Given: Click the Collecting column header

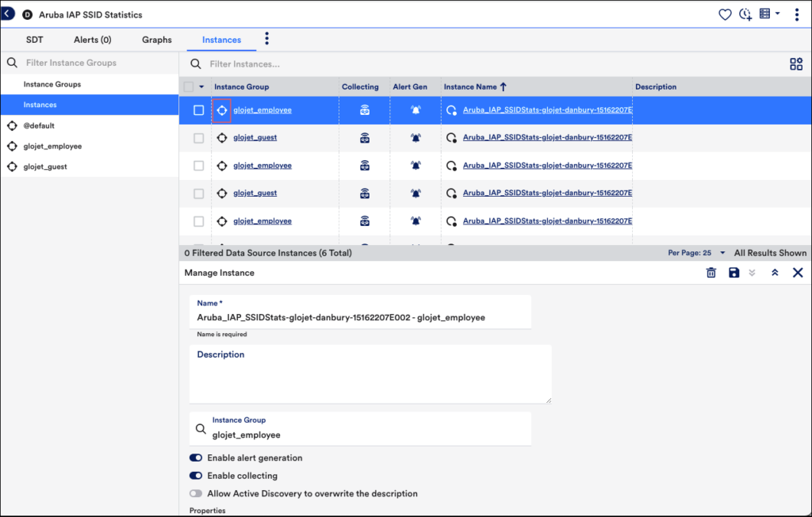Looking at the screenshot, I should [x=360, y=86].
